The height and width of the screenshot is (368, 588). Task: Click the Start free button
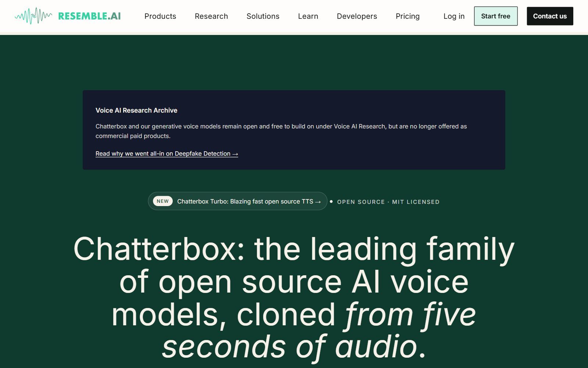coord(496,16)
